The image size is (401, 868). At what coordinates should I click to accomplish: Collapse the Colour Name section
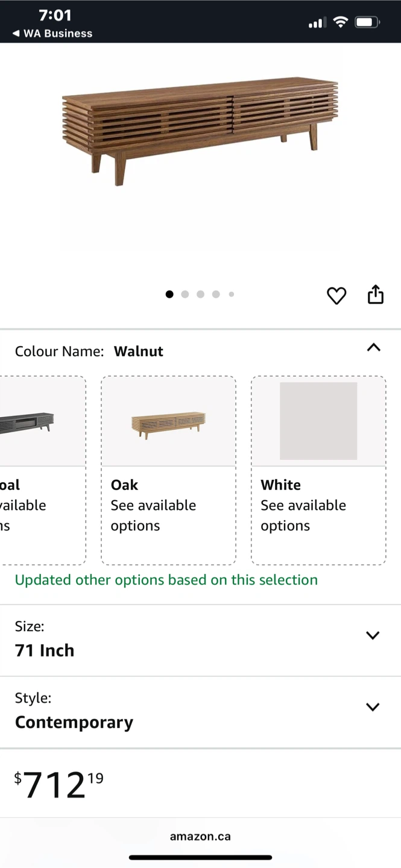tap(373, 348)
